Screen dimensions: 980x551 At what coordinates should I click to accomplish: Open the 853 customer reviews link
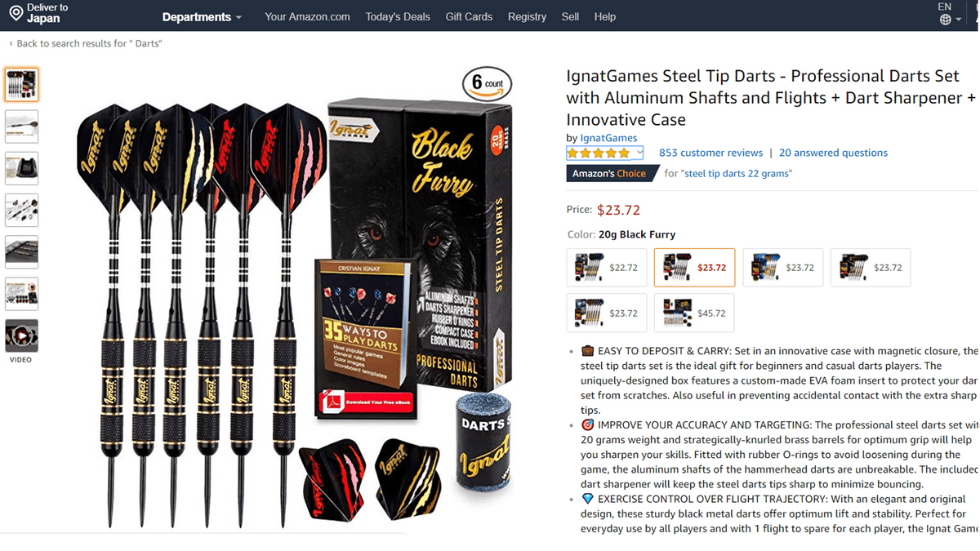click(x=710, y=153)
